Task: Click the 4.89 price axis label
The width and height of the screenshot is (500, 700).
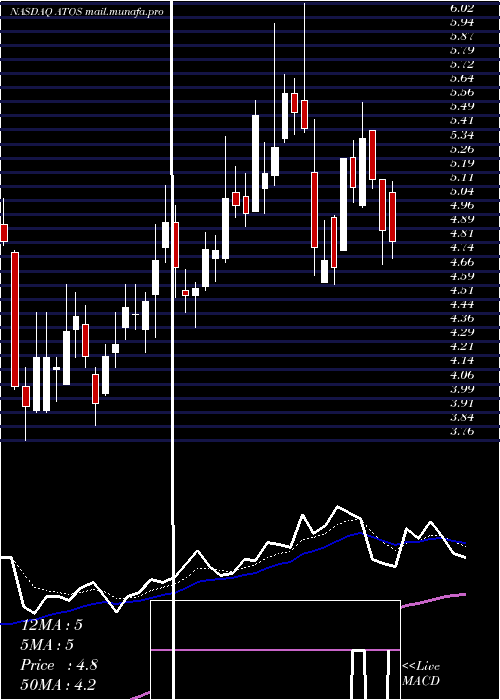Action: pyautogui.click(x=462, y=219)
